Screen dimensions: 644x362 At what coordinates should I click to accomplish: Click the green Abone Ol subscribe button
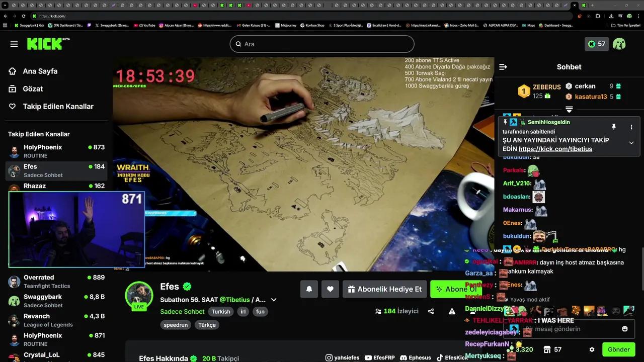[456, 289]
